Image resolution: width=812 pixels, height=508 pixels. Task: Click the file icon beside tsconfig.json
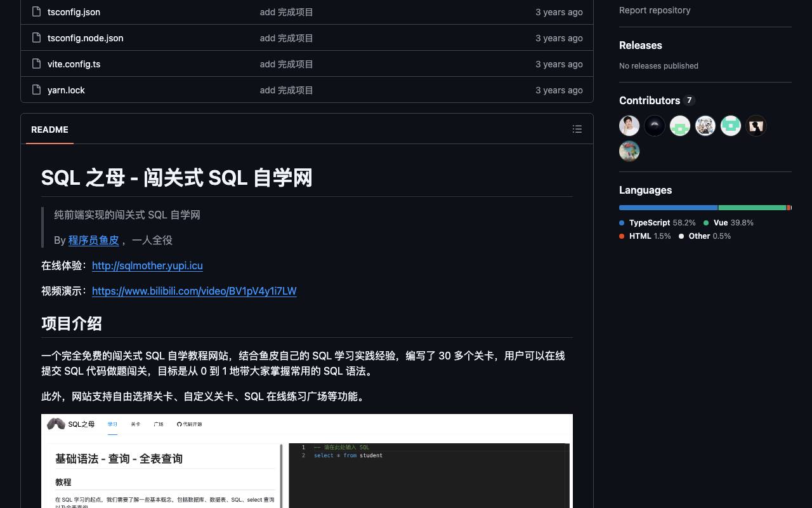pos(36,11)
